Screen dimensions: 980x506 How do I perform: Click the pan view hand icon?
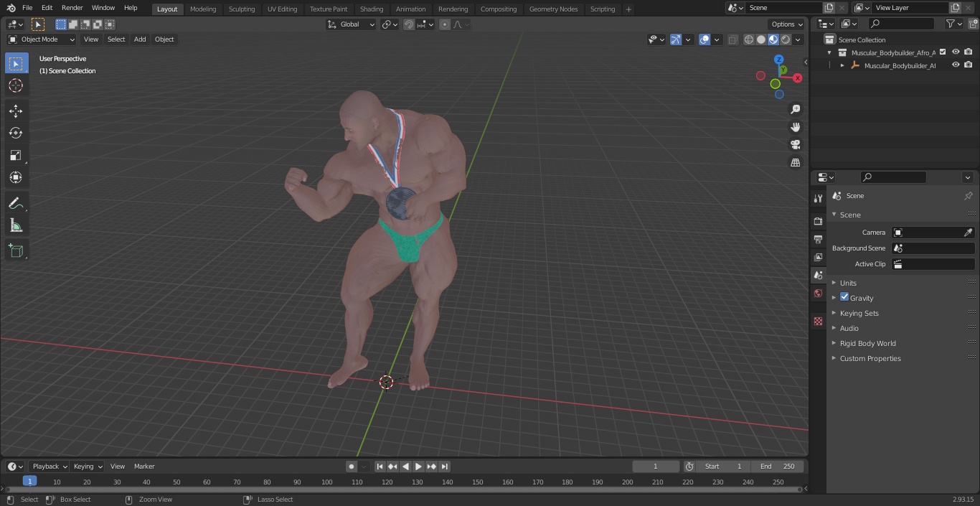795,127
